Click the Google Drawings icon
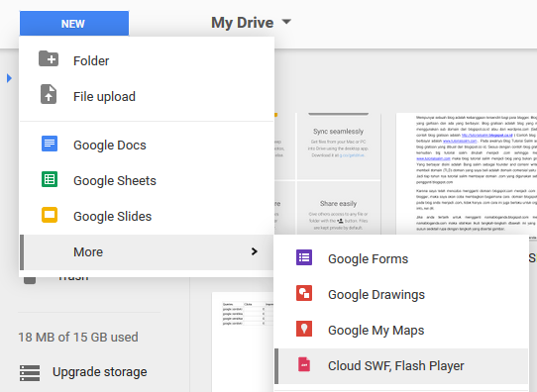Image resolution: width=537 pixels, height=392 pixels. click(304, 293)
